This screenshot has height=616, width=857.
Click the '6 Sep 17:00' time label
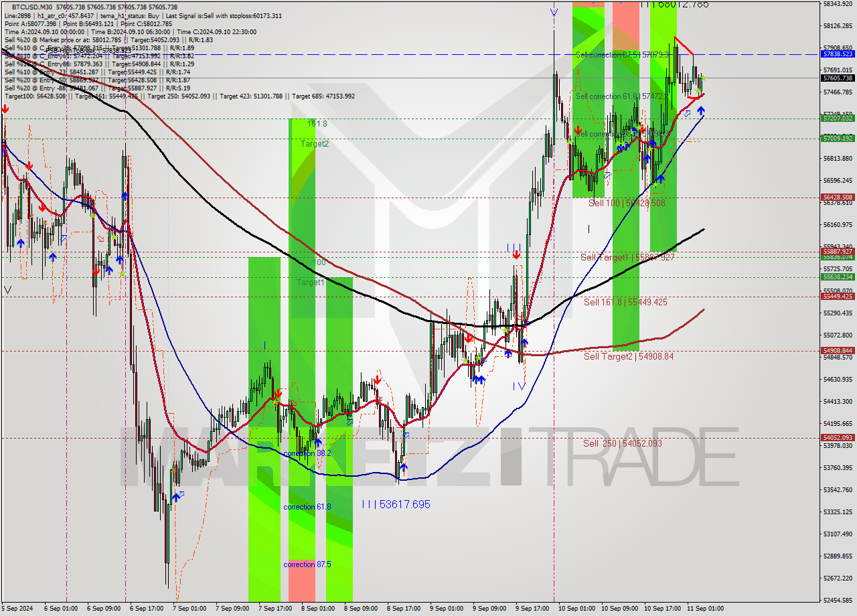[x=146, y=609]
